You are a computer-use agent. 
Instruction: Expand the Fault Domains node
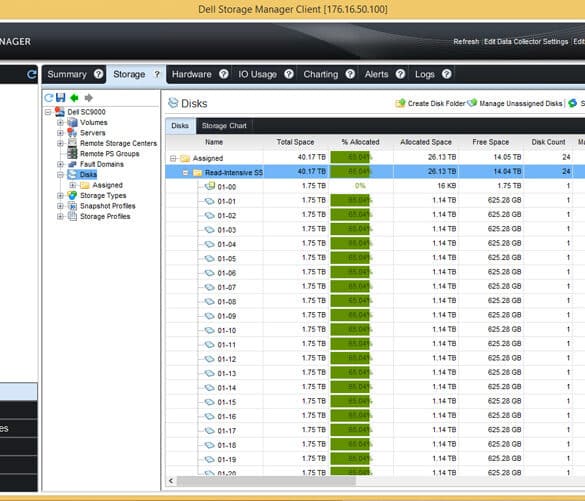[x=60, y=164]
